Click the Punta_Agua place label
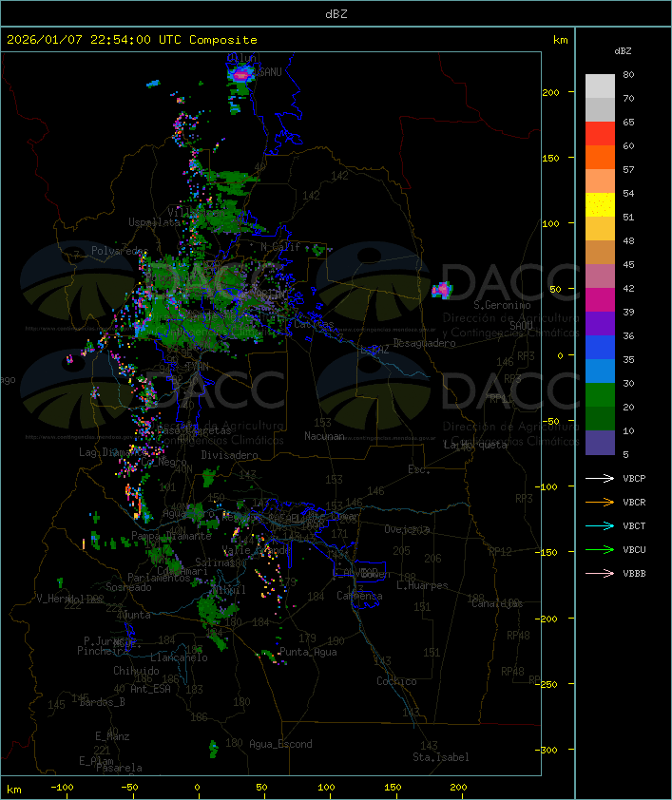The image size is (672, 800). tap(308, 652)
